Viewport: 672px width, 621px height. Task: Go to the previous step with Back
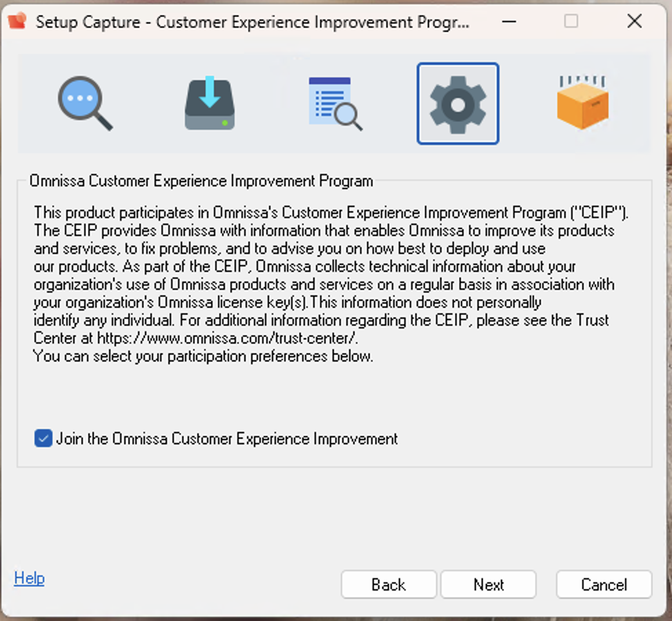pos(388,584)
